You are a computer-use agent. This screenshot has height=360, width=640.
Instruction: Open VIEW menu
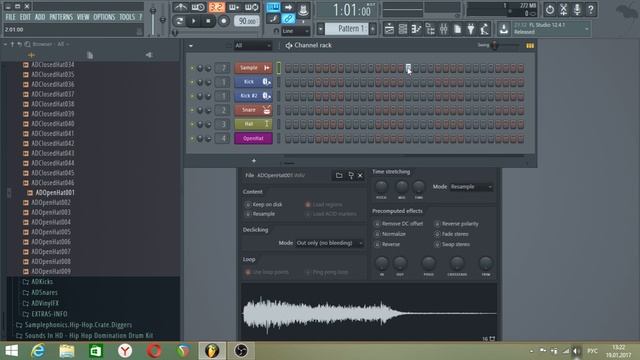[83, 17]
